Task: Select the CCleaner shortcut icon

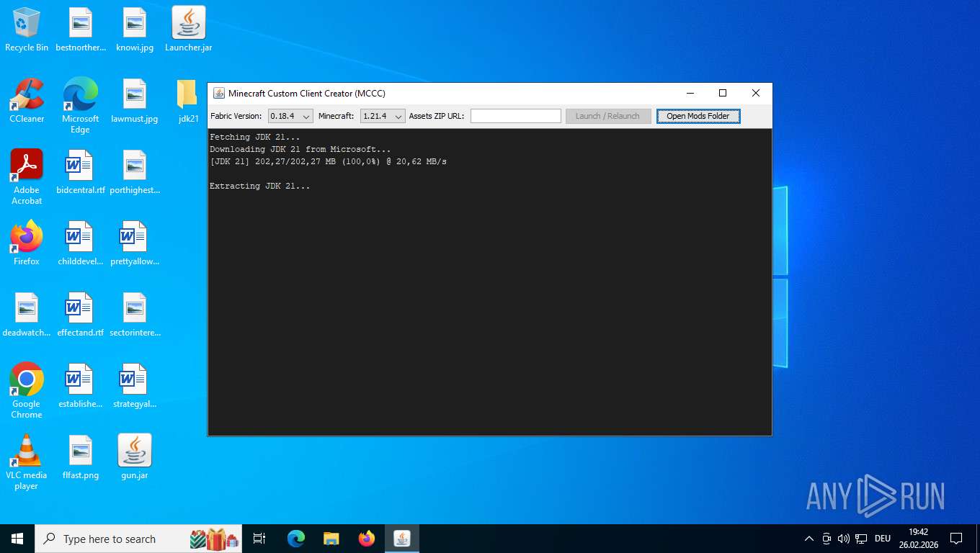Action: (27, 101)
